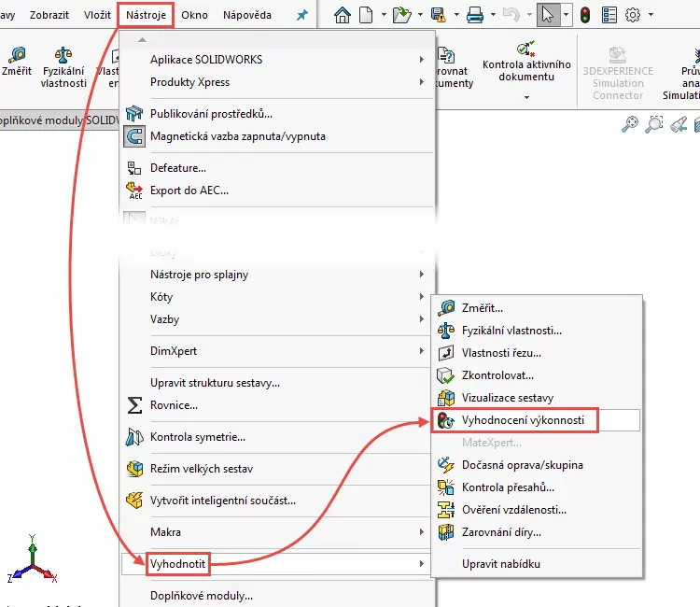Click the Open file folder icon
Screen dimensions: 700x607
401,15
